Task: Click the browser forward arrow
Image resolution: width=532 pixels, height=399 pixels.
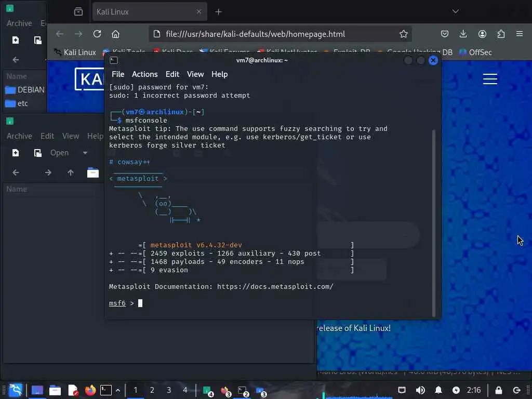Action: (78, 34)
